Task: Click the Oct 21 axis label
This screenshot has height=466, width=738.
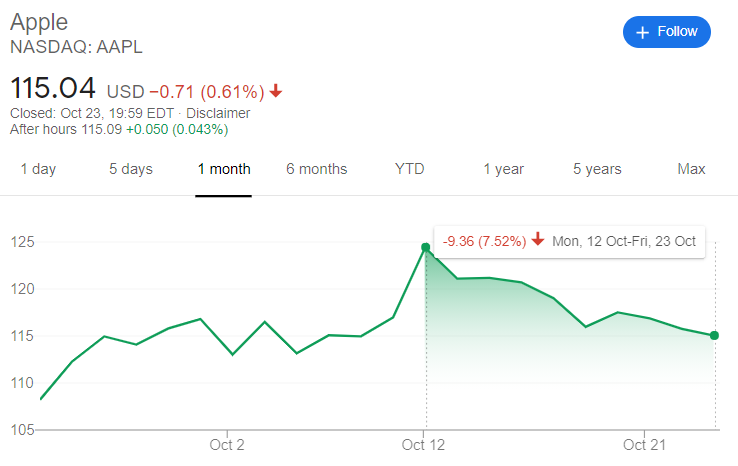Action: [644, 445]
